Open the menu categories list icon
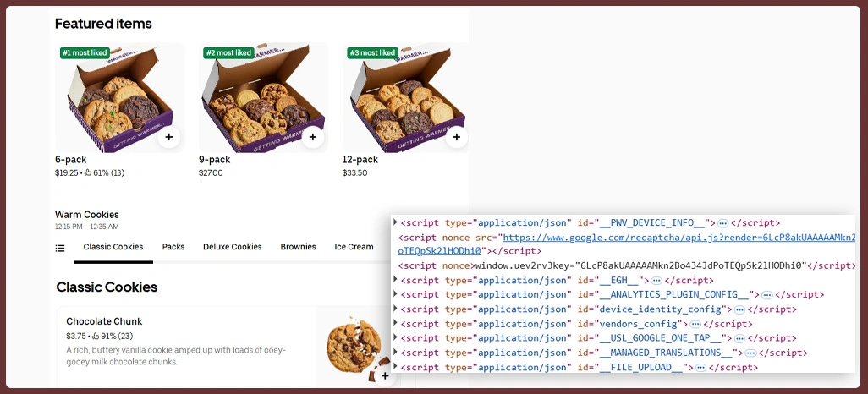Image resolution: width=868 pixels, height=394 pixels. [60, 248]
